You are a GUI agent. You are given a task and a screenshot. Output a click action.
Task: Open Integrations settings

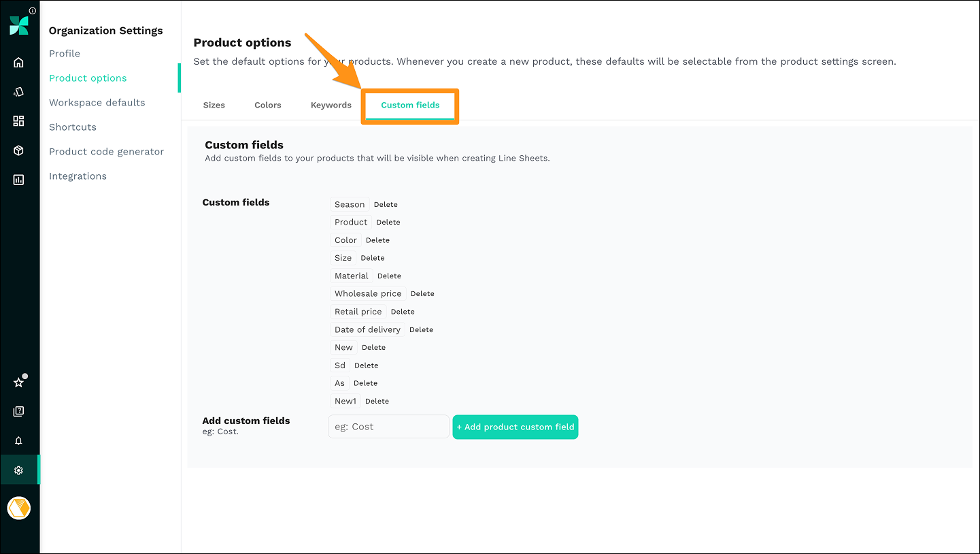tap(78, 176)
